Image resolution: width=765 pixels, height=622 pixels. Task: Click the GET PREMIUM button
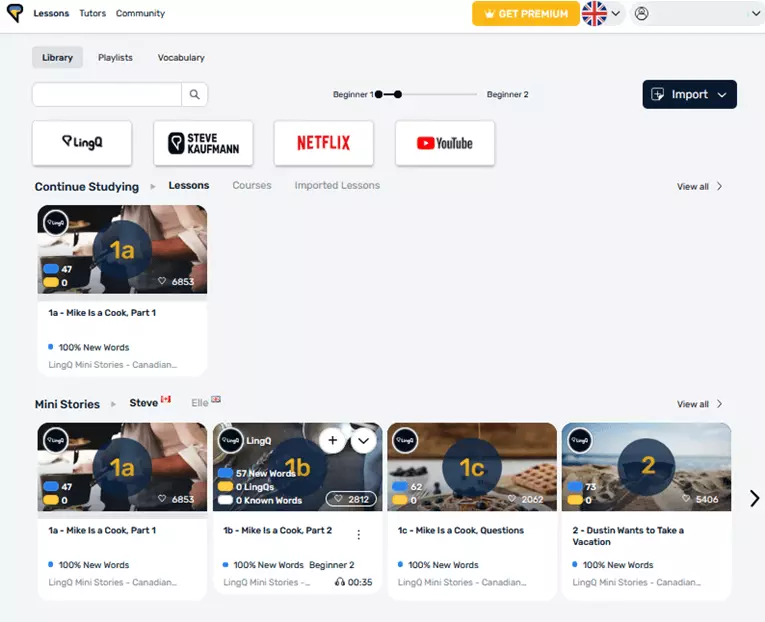pyautogui.click(x=525, y=14)
